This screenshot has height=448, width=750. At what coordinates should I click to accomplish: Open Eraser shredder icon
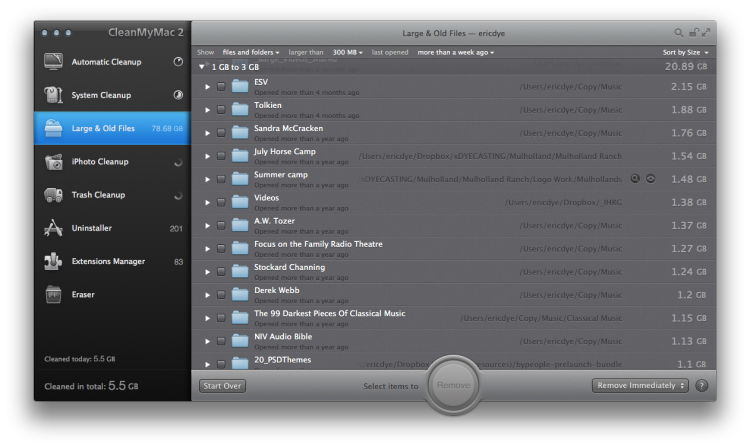53,295
